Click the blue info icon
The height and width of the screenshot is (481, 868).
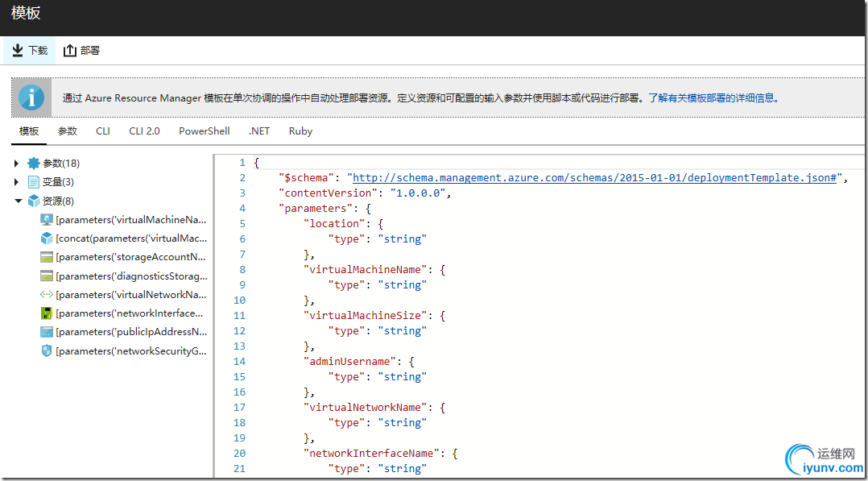(x=31, y=97)
